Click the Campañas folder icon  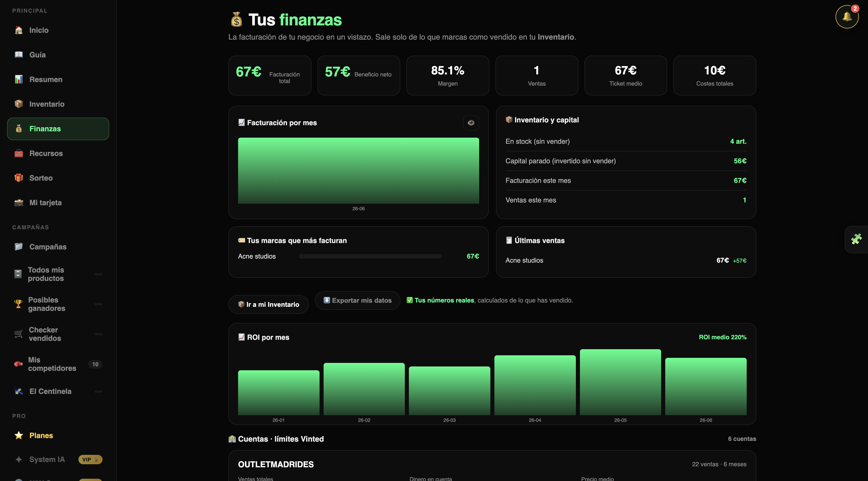19,247
